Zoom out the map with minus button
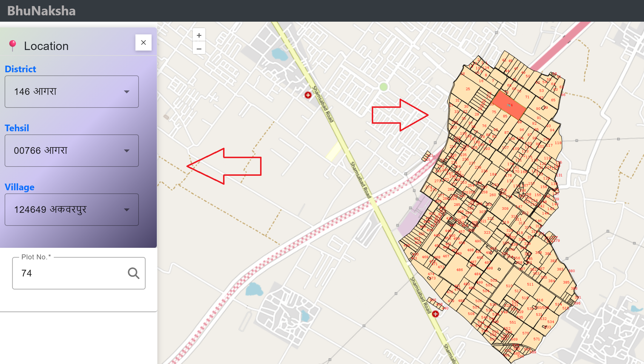This screenshot has height=364, width=644. coord(199,49)
